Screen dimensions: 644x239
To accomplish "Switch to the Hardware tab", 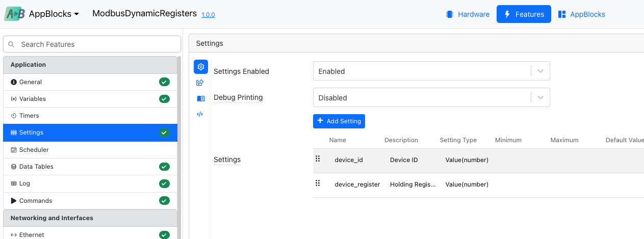I will (468, 14).
